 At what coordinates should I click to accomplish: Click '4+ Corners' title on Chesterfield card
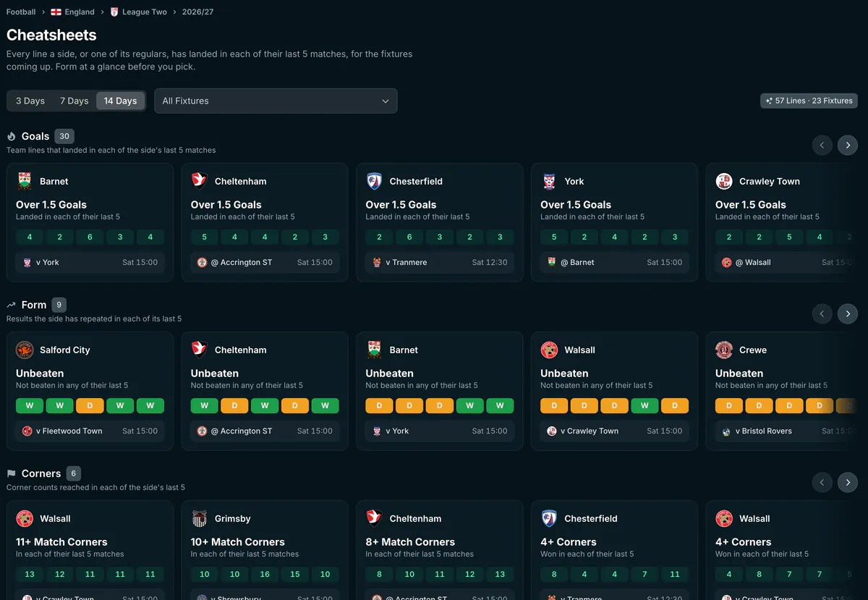pyautogui.click(x=569, y=542)
